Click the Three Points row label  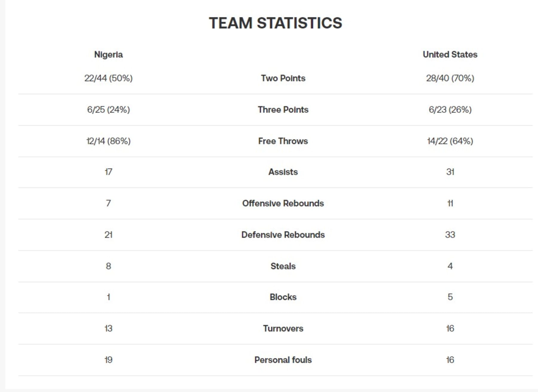pyautogui.click(x=283, y=110)
